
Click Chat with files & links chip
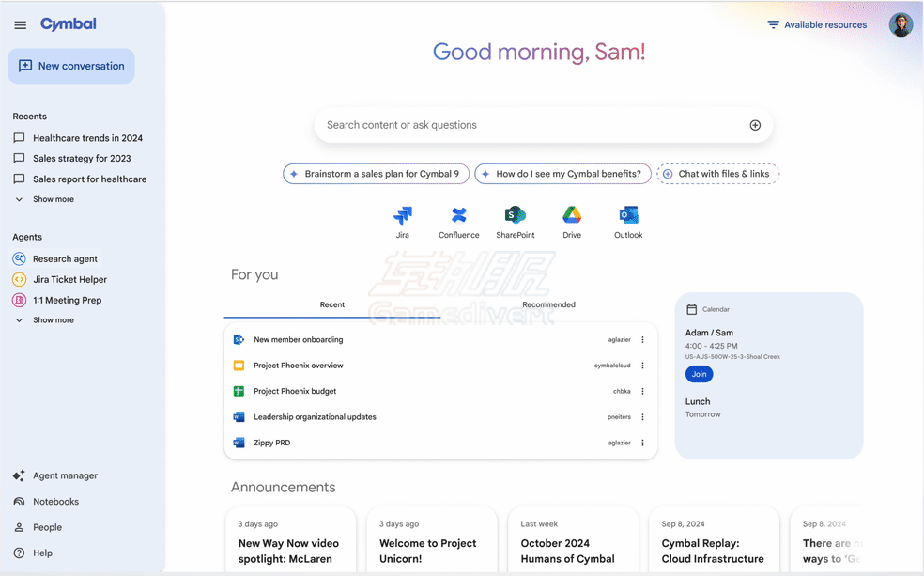point(717,174)
